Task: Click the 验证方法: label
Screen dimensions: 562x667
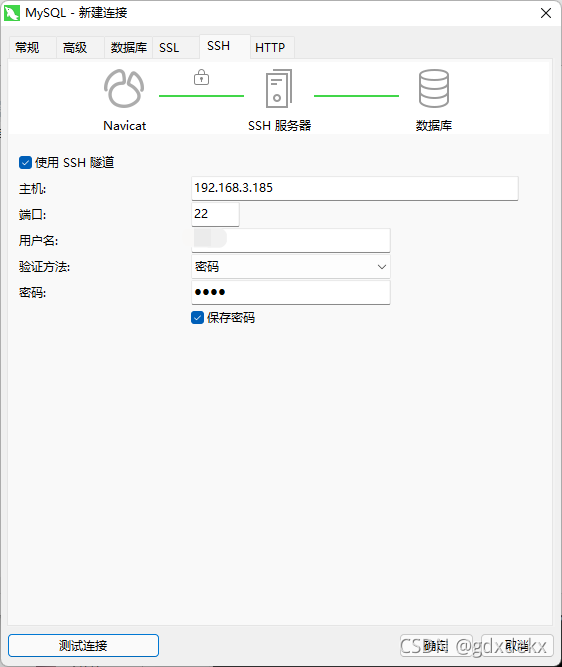Action: (44, 267)
